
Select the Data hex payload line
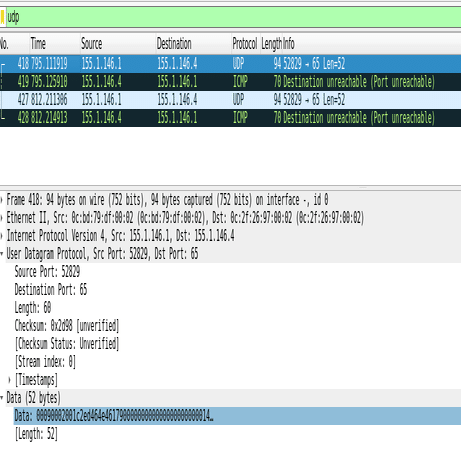pyautogui.click(x=237, y=416)
